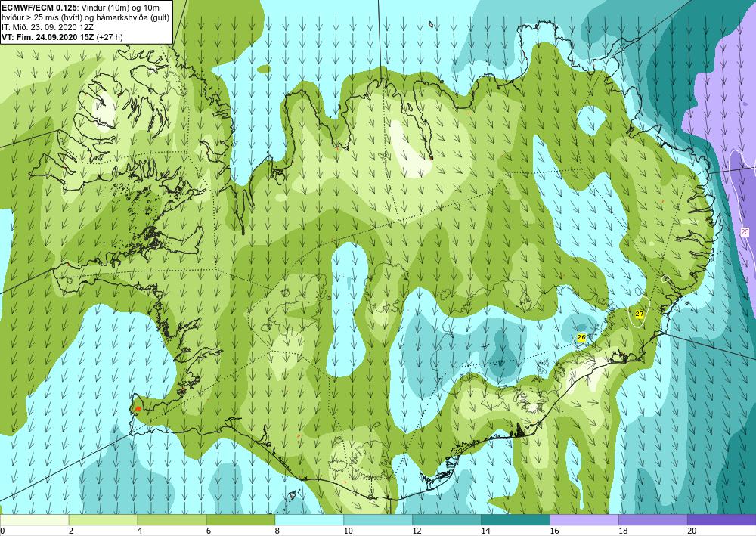Screen dimensions: 756x536
Task: Click the scale value '12' label
Action: pyautogui.click(x=417, y=531)
